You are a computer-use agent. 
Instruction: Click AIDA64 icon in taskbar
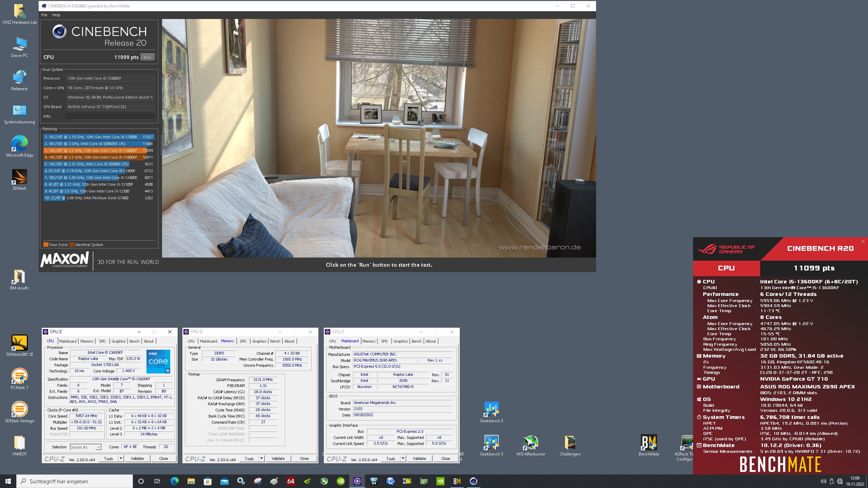point(291,481)
